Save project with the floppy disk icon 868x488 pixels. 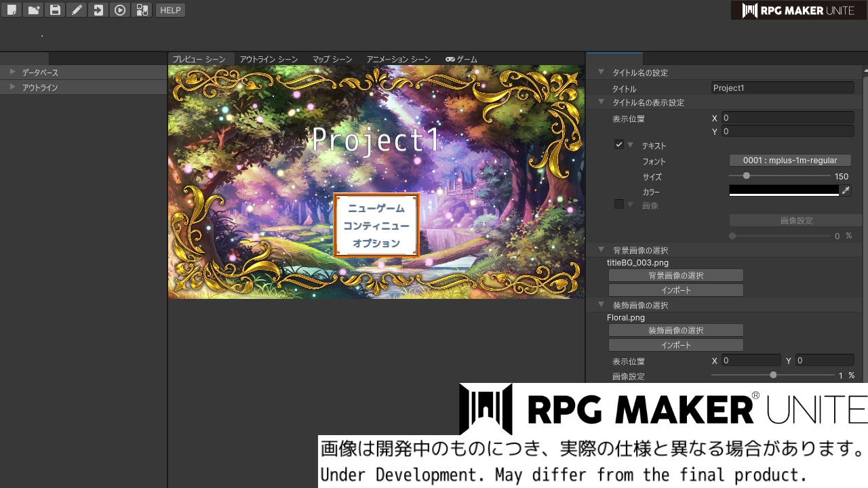(55, 10)
